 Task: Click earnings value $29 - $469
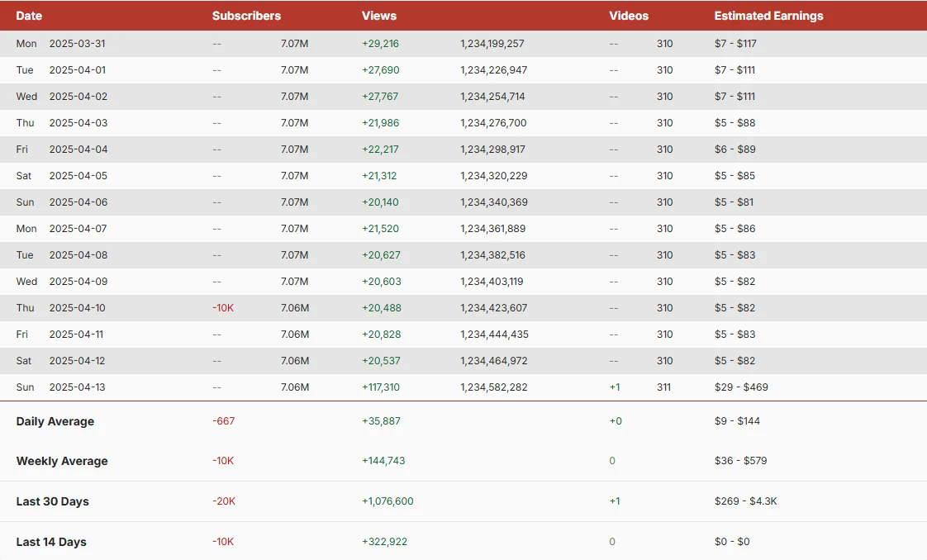pyautogui.click(x=741, y=387)
